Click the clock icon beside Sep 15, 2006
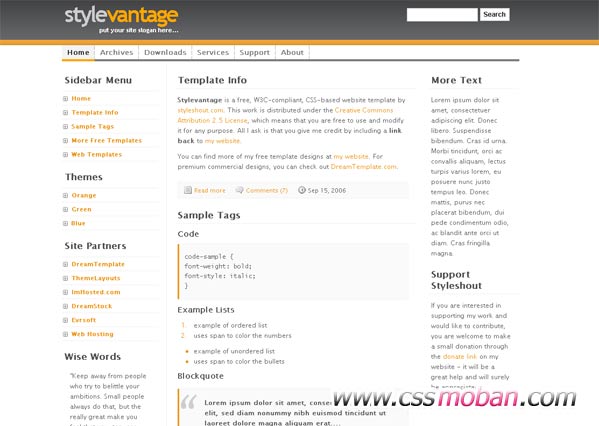Image resolution: width=599 pixels, height=426 pixels. (302, 190)
